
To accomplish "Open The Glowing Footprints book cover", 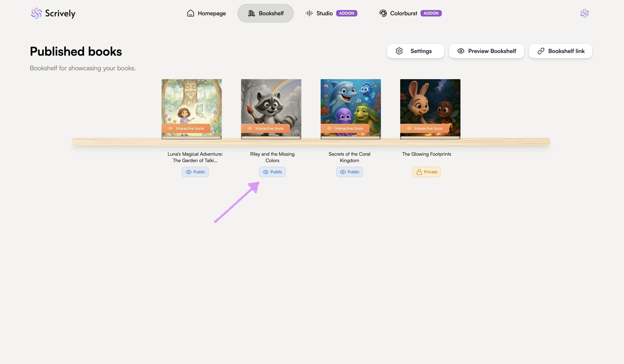I will pos(430,104).
